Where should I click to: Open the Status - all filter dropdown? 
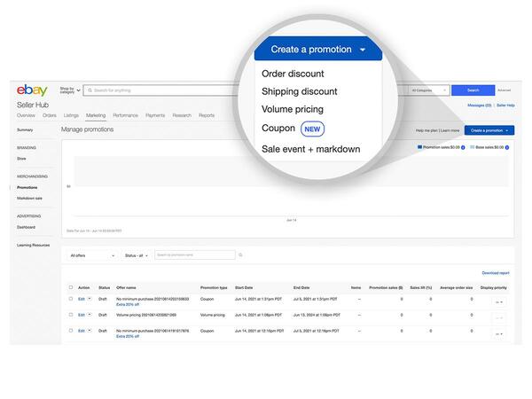[x=137, y=255]
